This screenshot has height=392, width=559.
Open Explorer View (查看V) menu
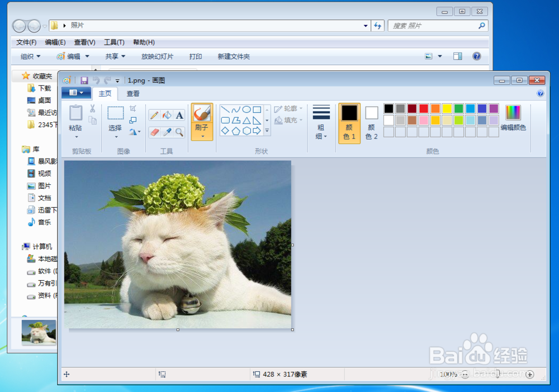[84, 42]
